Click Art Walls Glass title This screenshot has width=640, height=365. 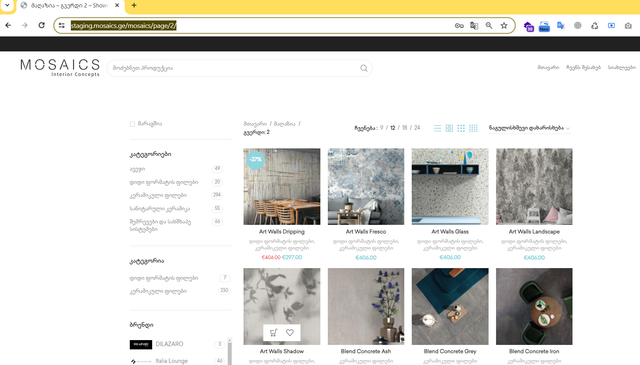tap(450, 231)
